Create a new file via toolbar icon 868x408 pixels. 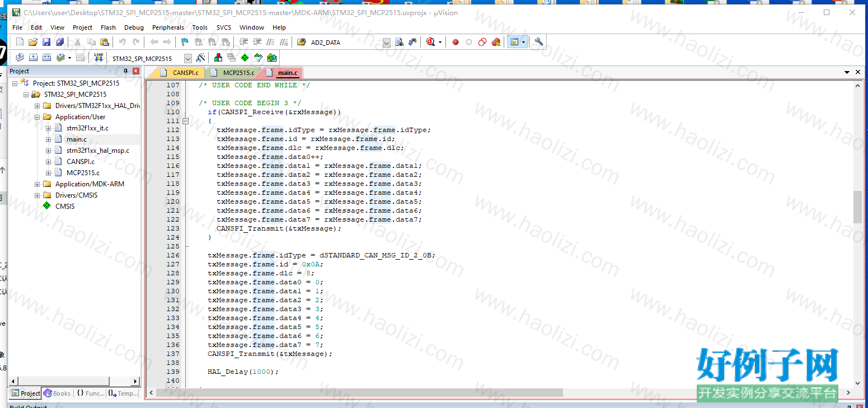tap(20, 42)
